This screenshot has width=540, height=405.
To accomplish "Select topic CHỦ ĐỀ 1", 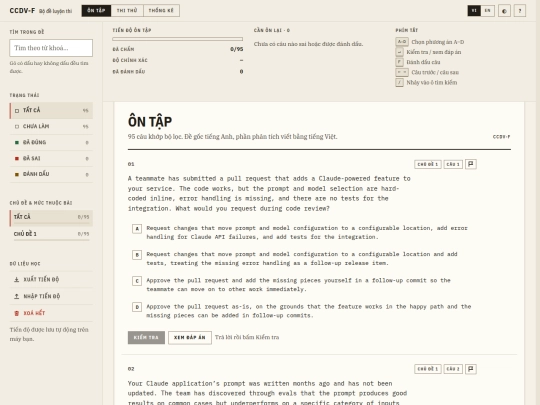I will pyautogui.click(x=51, y=235).
